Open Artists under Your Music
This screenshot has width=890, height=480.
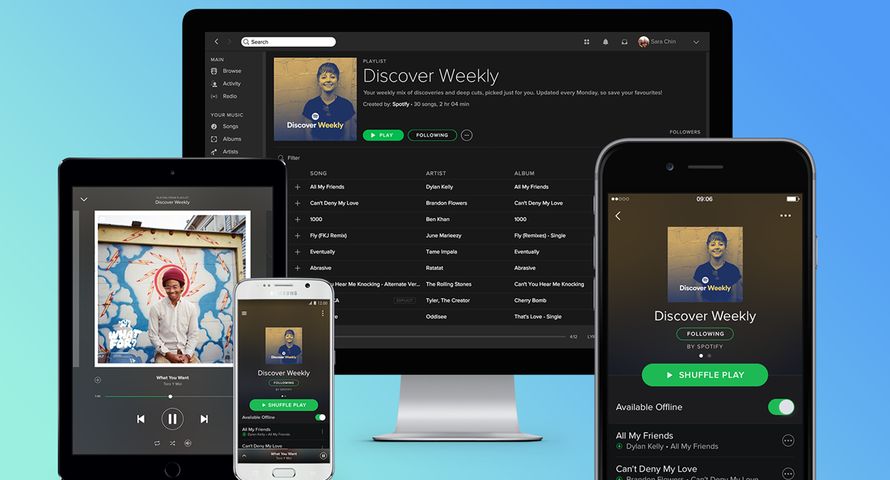click(225, 151)
